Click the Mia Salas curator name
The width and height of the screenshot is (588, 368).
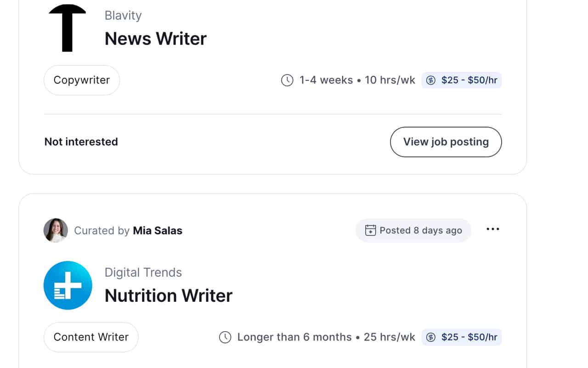(158, 230)
